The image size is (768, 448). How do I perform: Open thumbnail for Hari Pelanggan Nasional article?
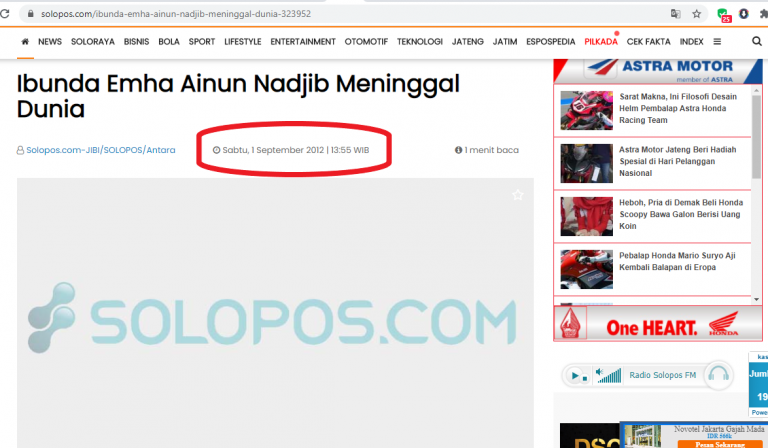(586, 163)
